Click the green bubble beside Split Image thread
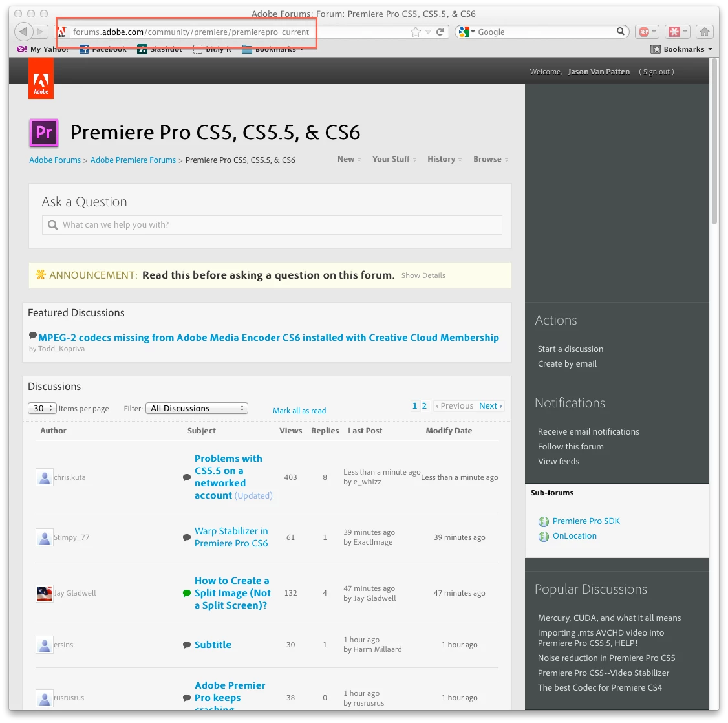This screenshot has width=728, height=723. pyautogui.click(x=187, y=594)
